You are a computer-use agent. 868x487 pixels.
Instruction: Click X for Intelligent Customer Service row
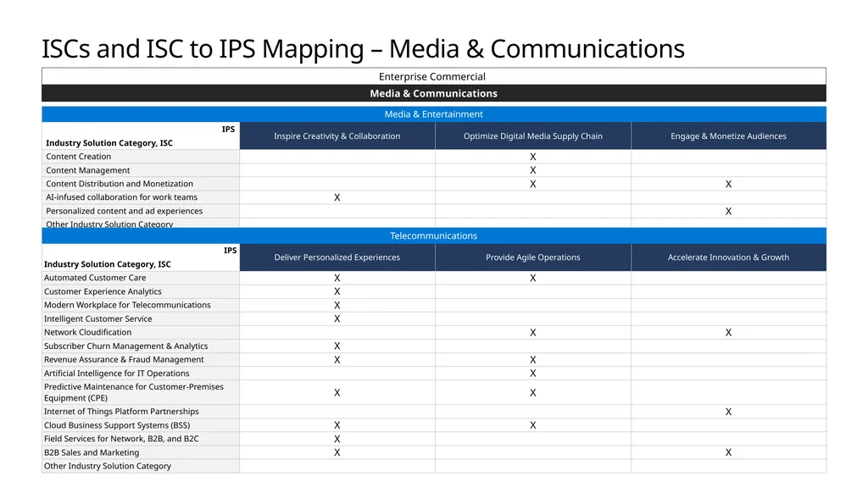pyautogui.click(x=337, y=318)
